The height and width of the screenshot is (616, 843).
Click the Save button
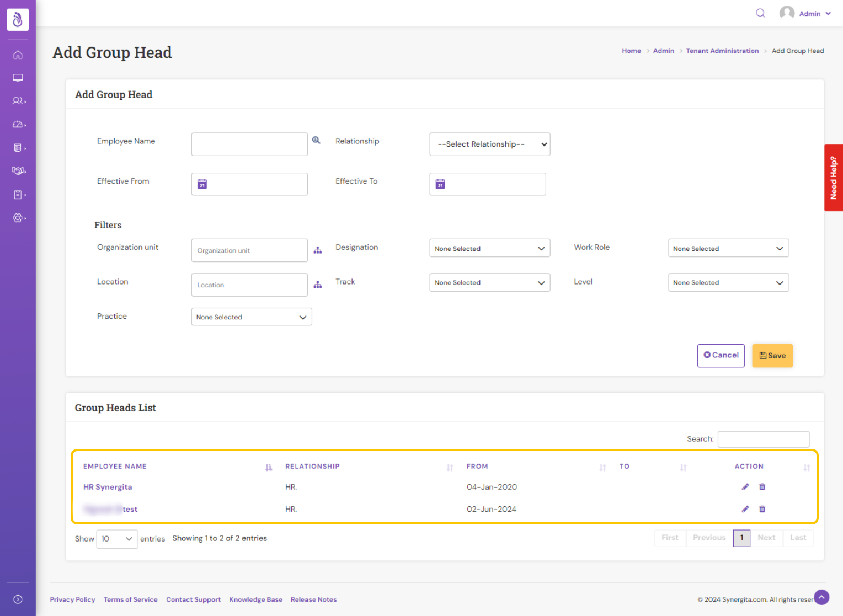pyautogui.click(x=772, y=356)
